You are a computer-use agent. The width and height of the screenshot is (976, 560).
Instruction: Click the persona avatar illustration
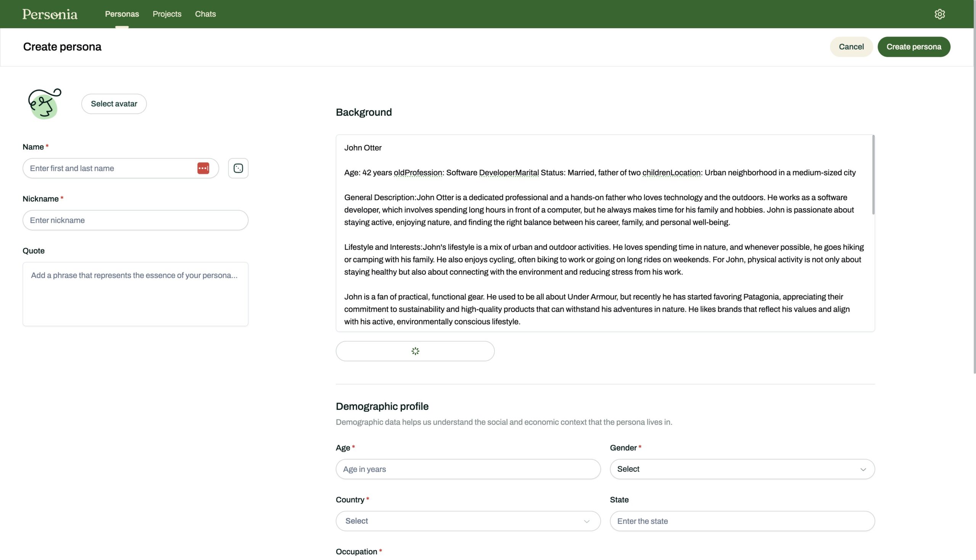pyautogui.click(x=44, y=104)
